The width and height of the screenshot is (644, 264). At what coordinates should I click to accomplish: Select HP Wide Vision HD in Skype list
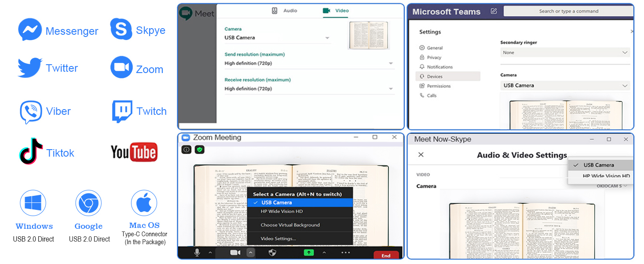click(x=600, y=176)
